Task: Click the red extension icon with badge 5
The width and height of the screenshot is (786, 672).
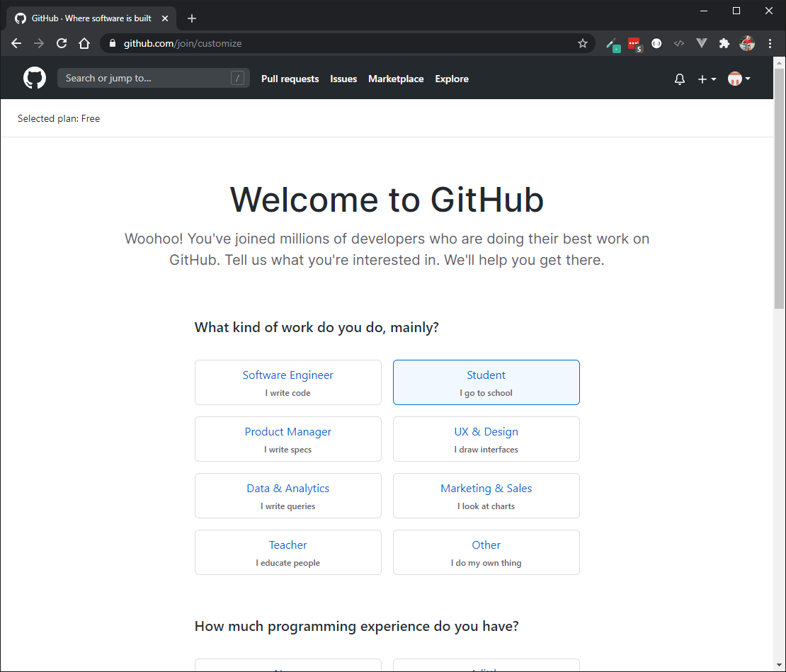Action: 634,44
